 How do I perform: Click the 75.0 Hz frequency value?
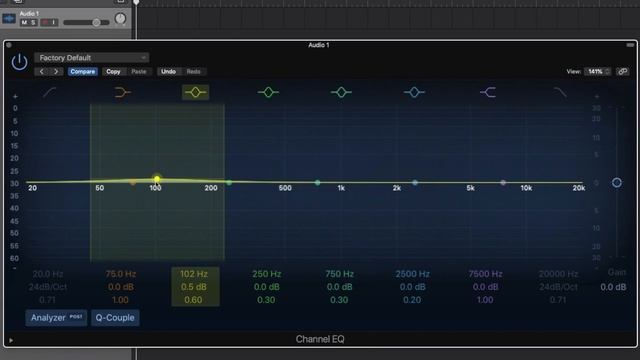(121, 274)
